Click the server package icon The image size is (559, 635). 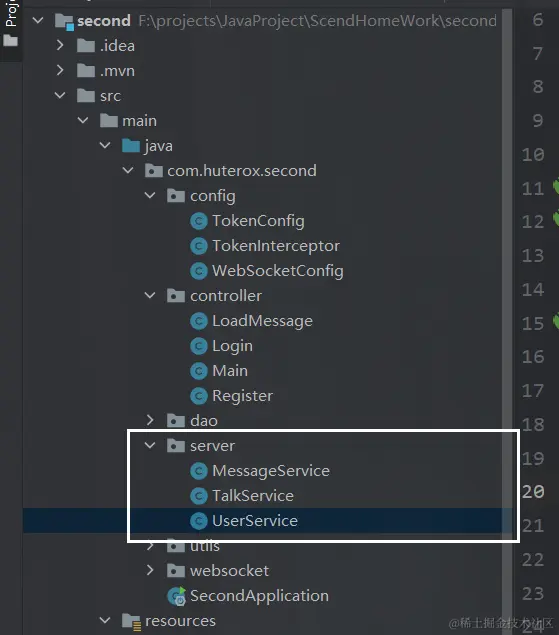[x=176, y=446]
